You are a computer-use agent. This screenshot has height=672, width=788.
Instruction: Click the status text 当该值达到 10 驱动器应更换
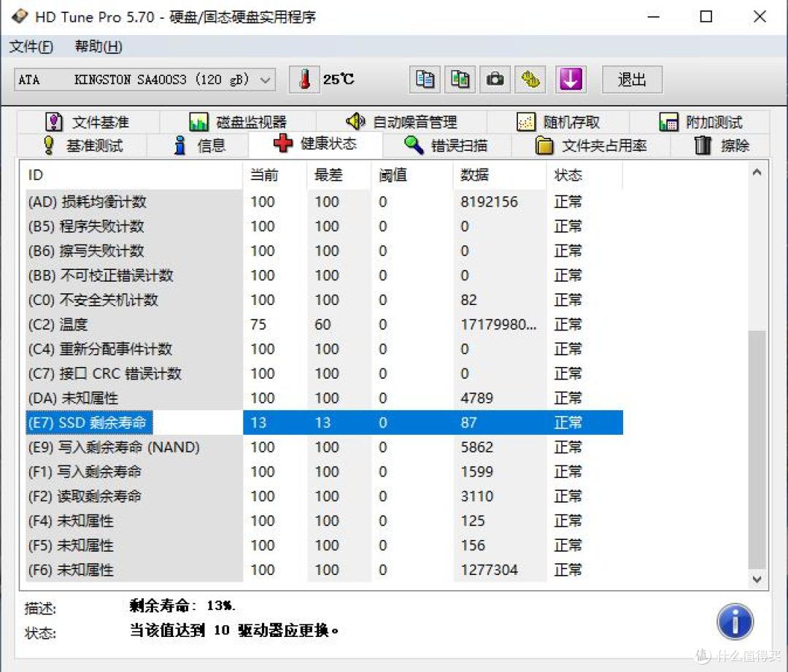pyautogui.click(x=234, y=630)
